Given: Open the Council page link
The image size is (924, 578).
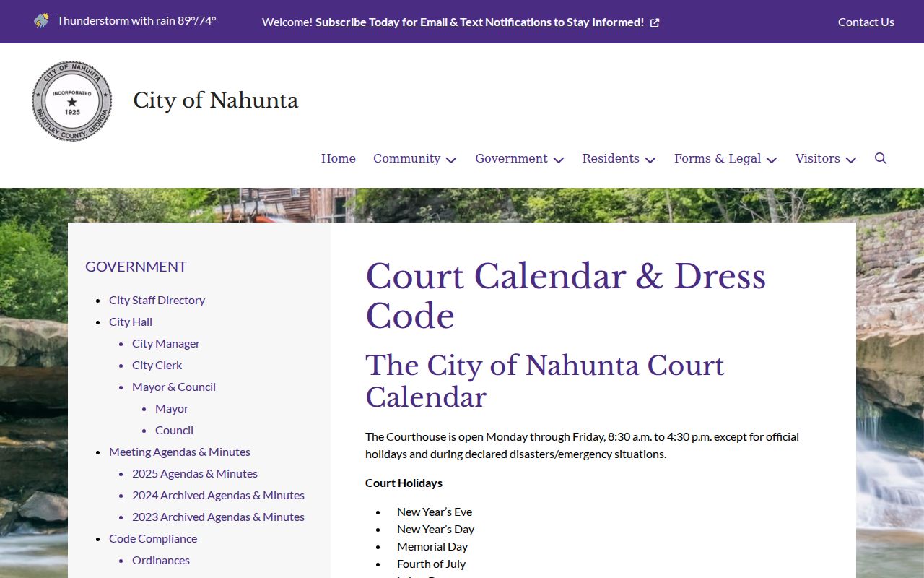Looking at the screenshot, I should click(174, 430).
